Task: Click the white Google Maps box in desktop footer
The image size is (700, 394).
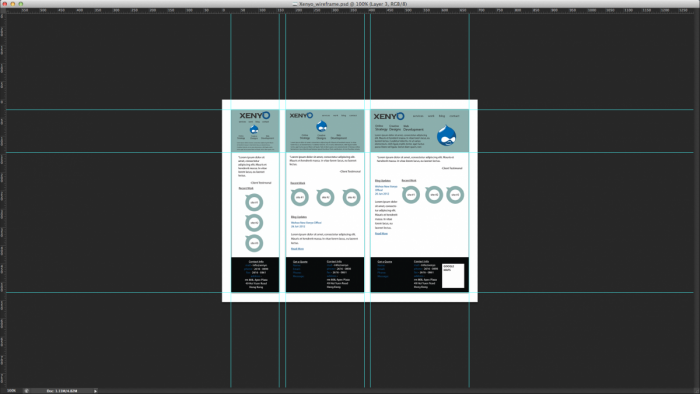Action: (x=453, y=276)
